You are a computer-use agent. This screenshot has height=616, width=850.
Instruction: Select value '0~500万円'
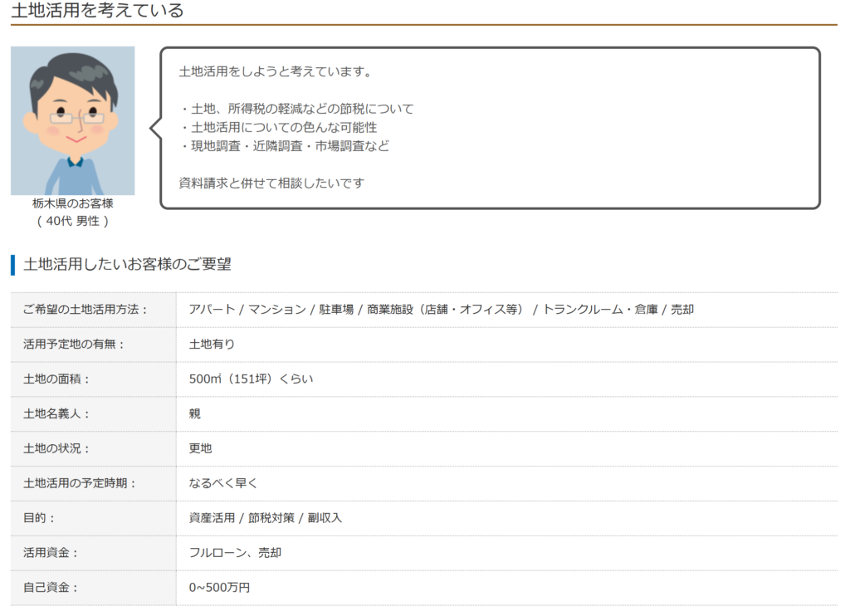coord(219,587)
